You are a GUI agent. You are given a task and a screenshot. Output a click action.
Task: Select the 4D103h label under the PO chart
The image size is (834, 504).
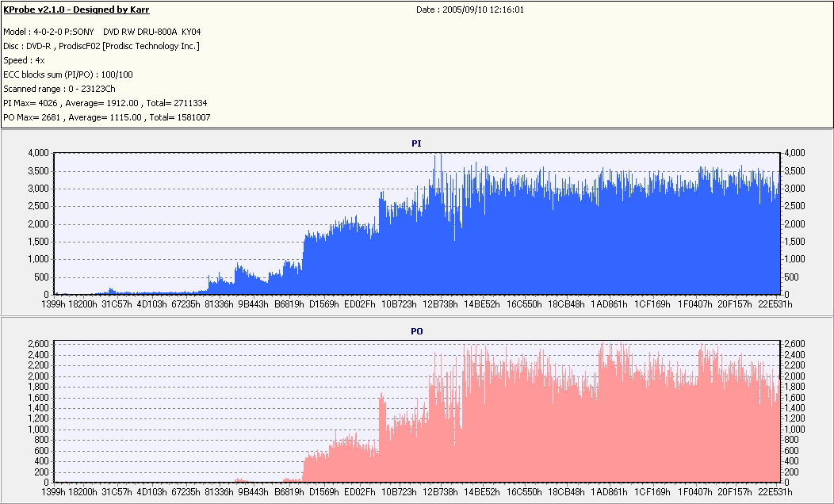[x=151, y=492]
